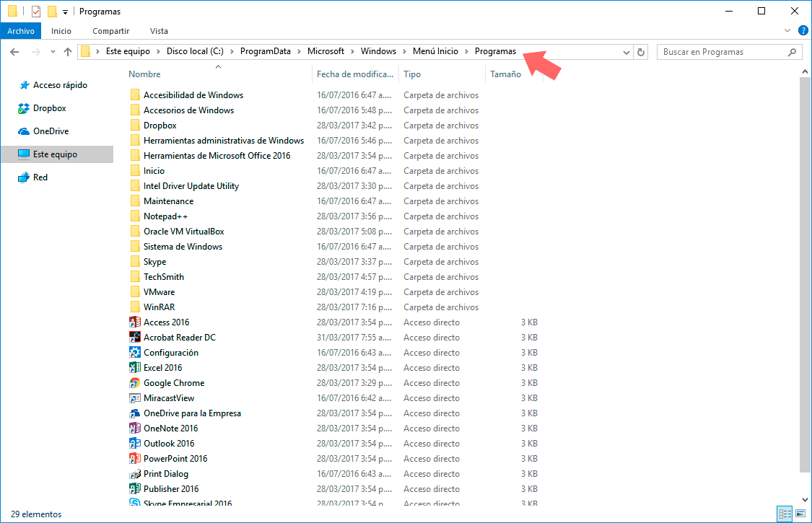Sort by the Fecha de modificación column
The image size is (812, 523).
[x=355, y=74]
